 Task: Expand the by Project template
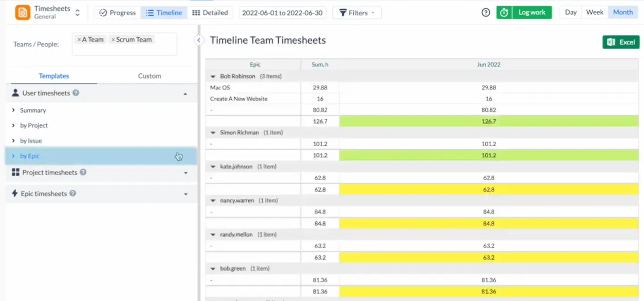(x=13, y=125)
